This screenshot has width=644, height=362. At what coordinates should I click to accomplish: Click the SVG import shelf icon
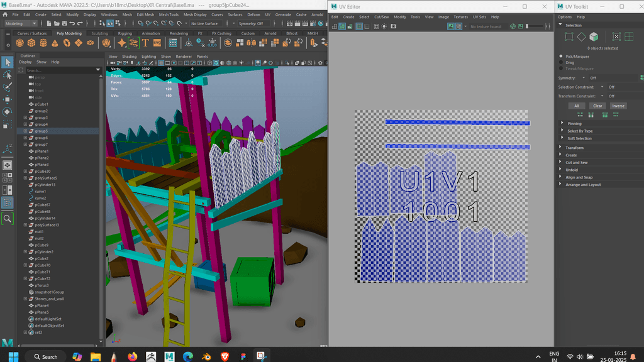[157, 43]
